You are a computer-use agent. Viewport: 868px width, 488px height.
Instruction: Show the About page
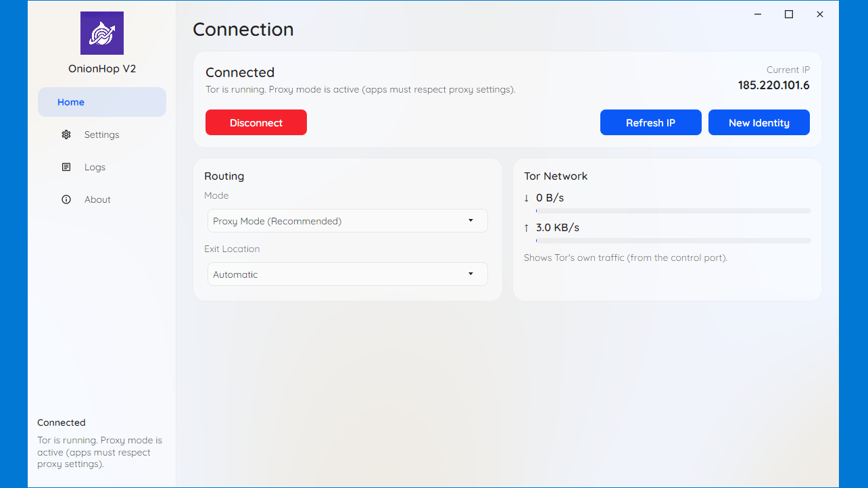(x=97, y=199)
